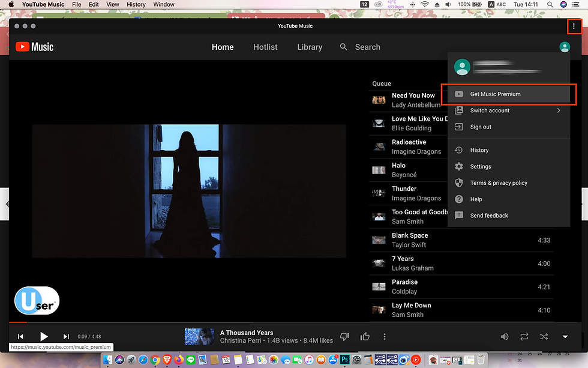Open the Apple menu
This screenshot has height=368, width=588.
11,4
